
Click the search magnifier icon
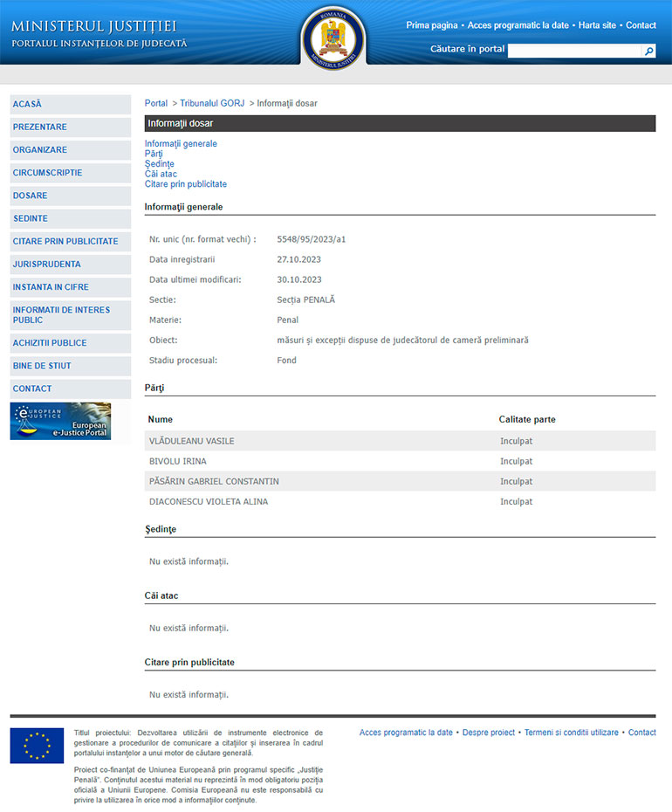(x=648, y=51)
